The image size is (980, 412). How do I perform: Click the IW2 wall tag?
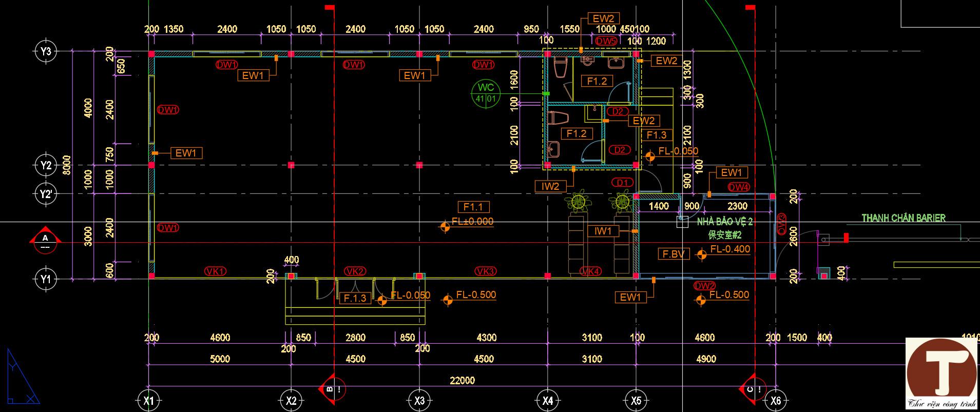550,187
